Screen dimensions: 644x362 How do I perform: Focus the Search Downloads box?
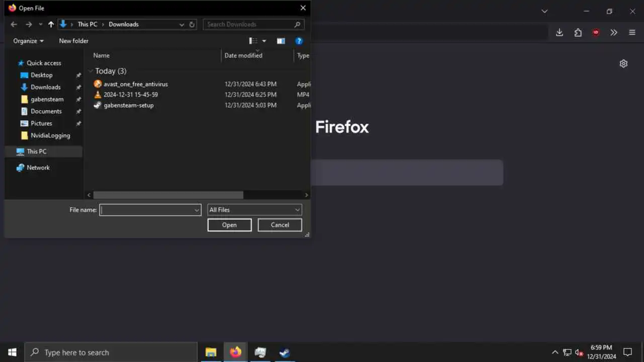click(254, 24)
